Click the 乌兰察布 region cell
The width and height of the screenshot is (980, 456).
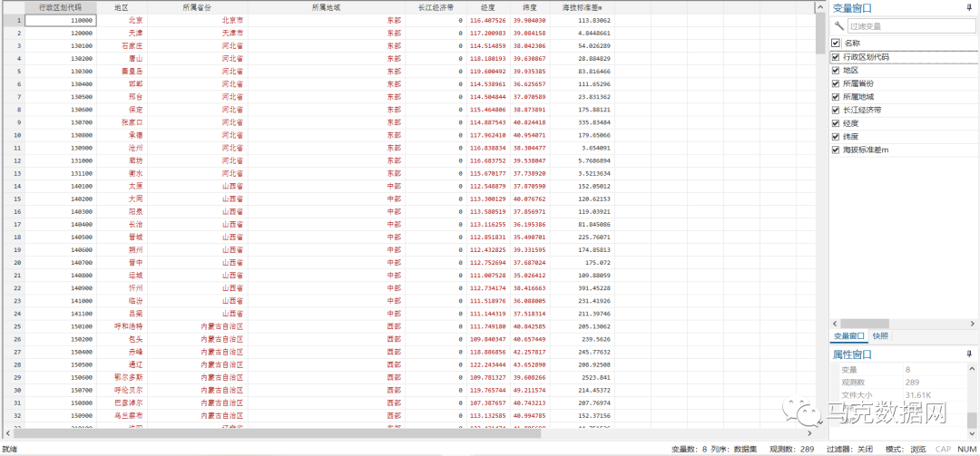122,415
